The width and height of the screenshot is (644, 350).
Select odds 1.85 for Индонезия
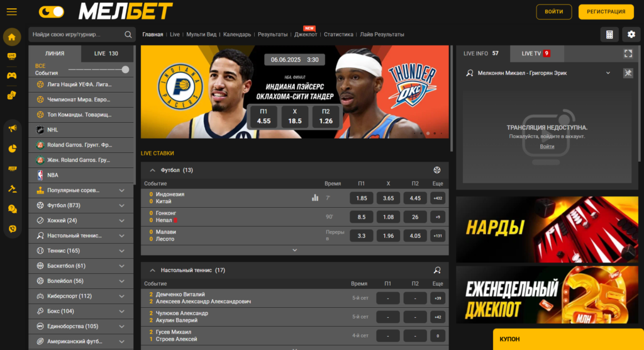pos(362,198)
